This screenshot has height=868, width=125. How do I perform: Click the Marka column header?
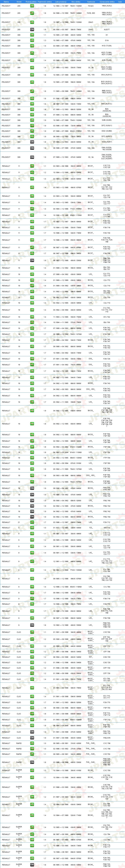click(6, 2)
